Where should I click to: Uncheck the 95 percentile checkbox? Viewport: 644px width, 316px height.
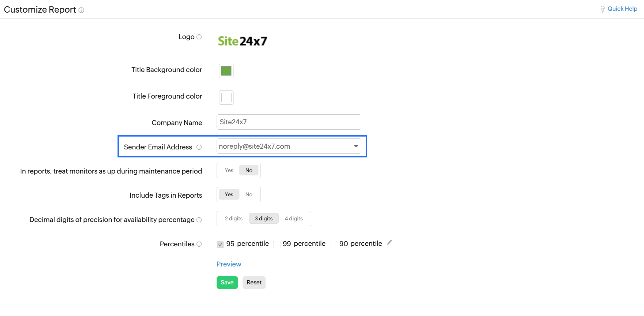(x=220, y=244)
